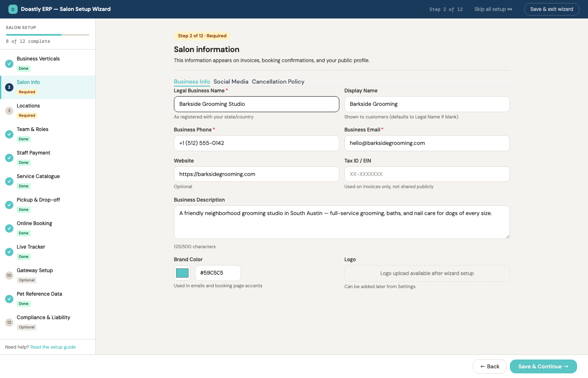Click the Gateway Setup step 10 badge

tap(9, 276)
